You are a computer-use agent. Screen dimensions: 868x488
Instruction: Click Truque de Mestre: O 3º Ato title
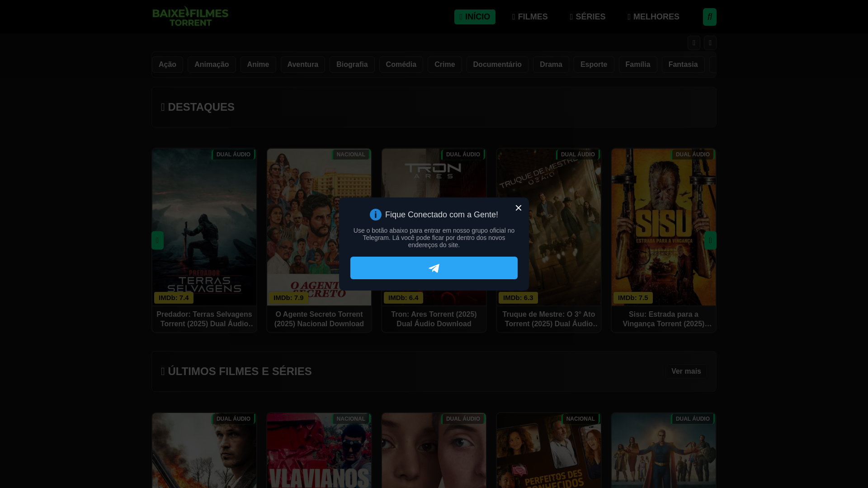(549, 319)
